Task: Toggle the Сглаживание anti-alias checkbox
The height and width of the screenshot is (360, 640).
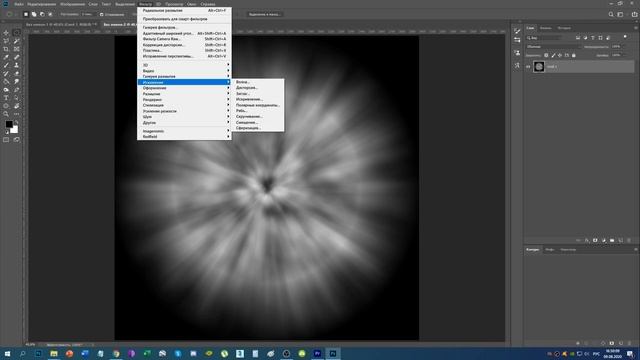Action: 102,14
